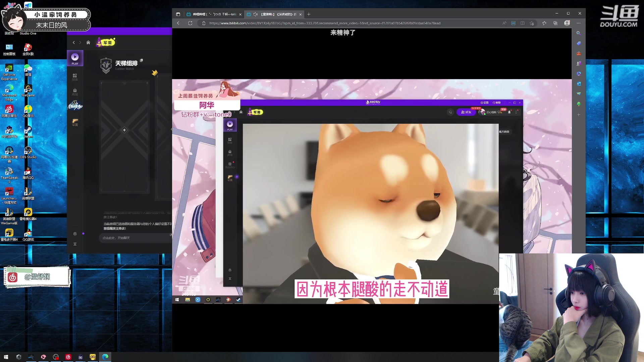Go to 5E client home icon

tap(88, 43)
